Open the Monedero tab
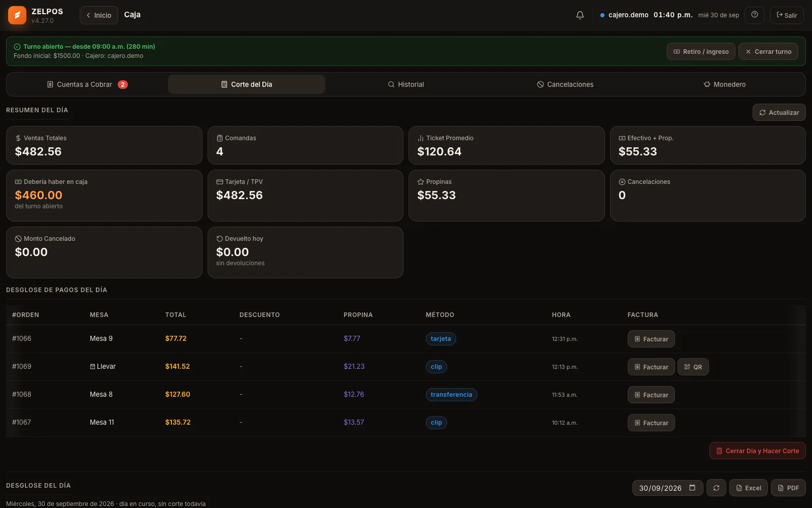Screen dimensions: 812x508 (x=725, y=84)
